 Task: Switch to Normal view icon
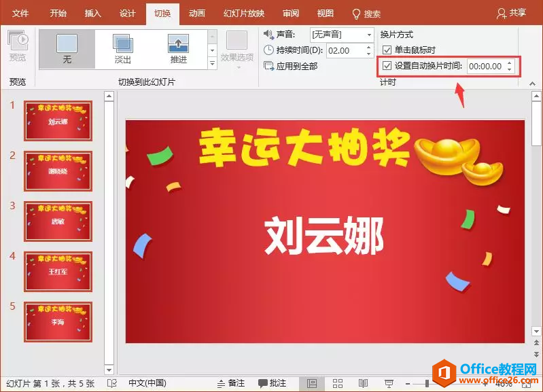312,383
